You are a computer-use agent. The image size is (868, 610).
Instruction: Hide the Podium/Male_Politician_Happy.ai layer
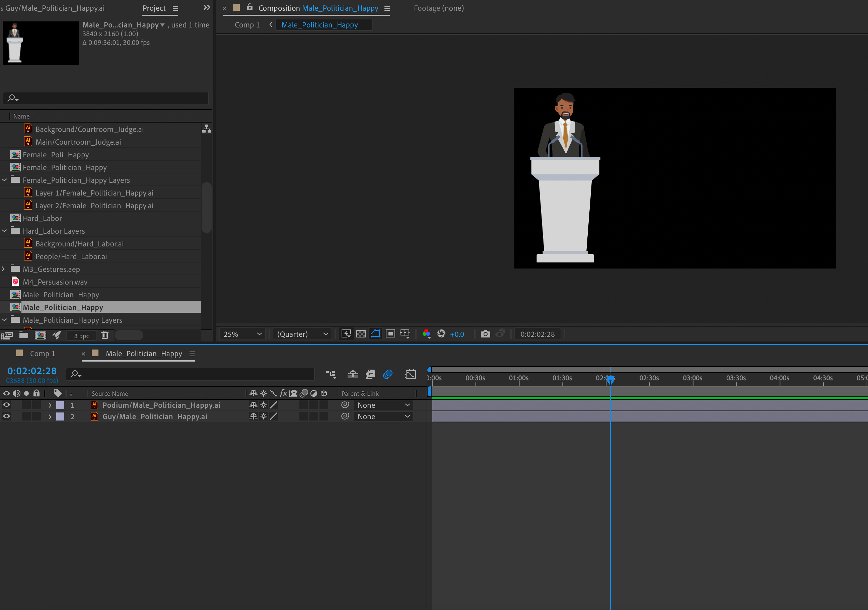tap(6, 405)
